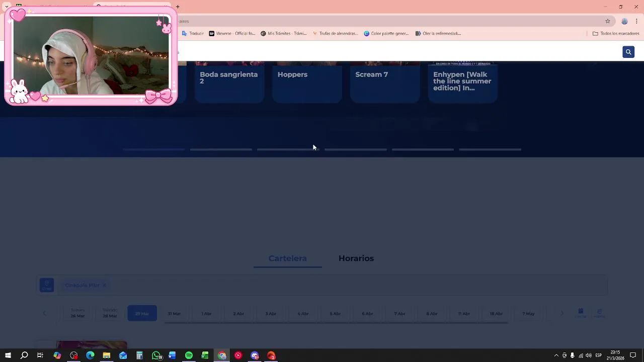Open the Enhypen Walk the line movie card

click(x=462, y=81)
